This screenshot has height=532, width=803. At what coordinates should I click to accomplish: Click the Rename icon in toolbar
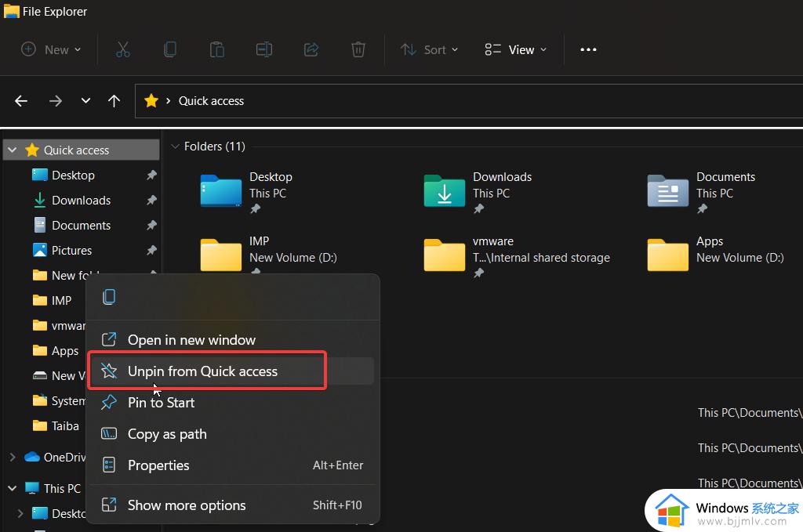click(x=264, y=49)
